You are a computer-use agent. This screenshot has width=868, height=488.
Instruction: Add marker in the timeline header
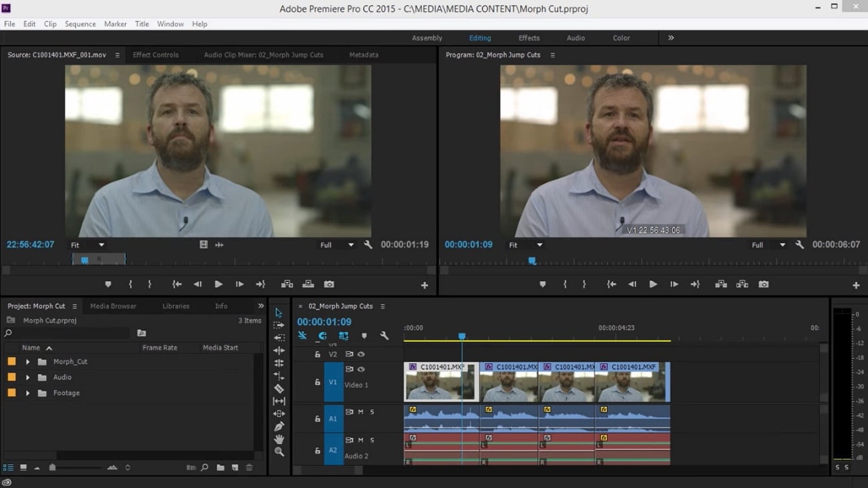tap(364, 336)
